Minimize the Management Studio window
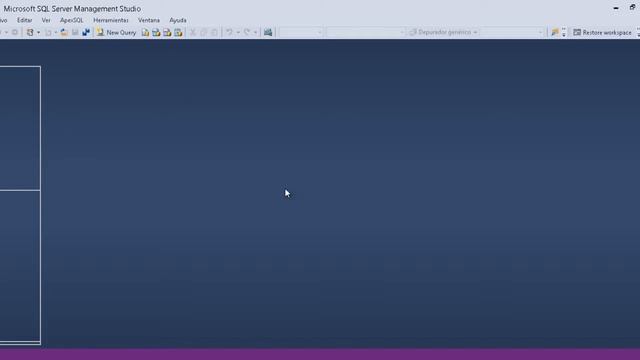Image resolution: width=640 pixels, height=360 pixels. [x=616, y=8]
